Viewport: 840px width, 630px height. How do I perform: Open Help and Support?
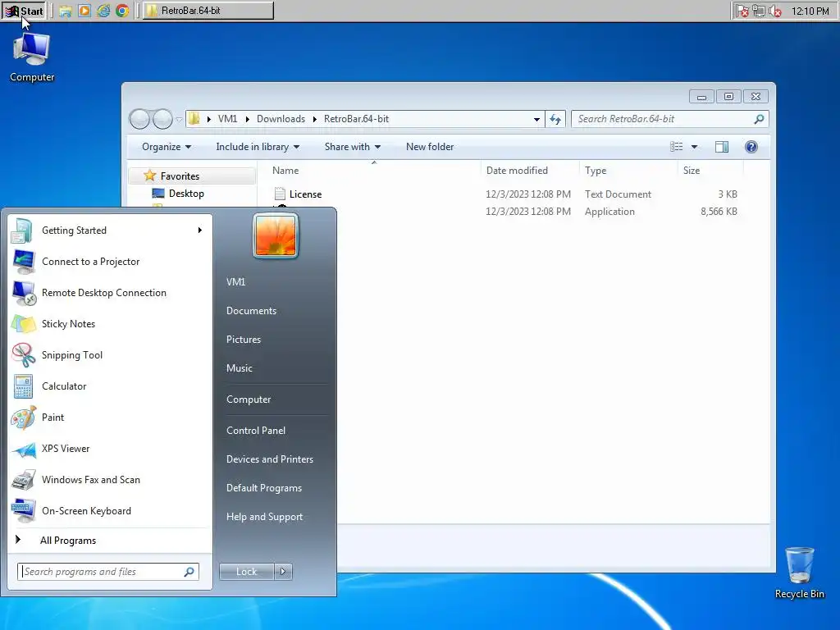click(x=264, y=517)
